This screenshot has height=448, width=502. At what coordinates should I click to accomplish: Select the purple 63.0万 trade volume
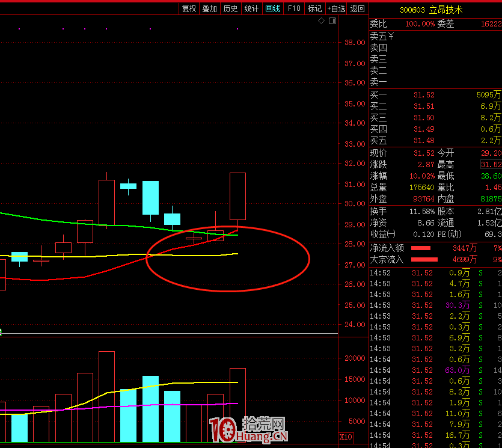458,370
